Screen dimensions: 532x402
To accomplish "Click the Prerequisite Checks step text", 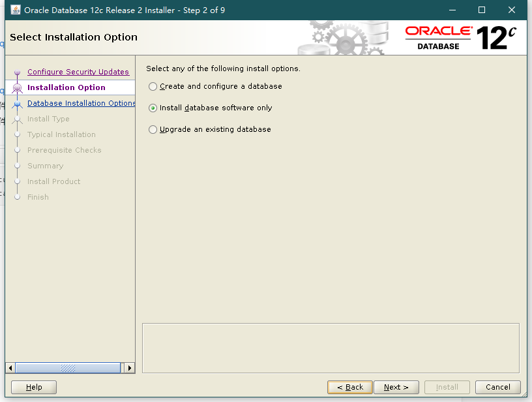I will [64, 150].
